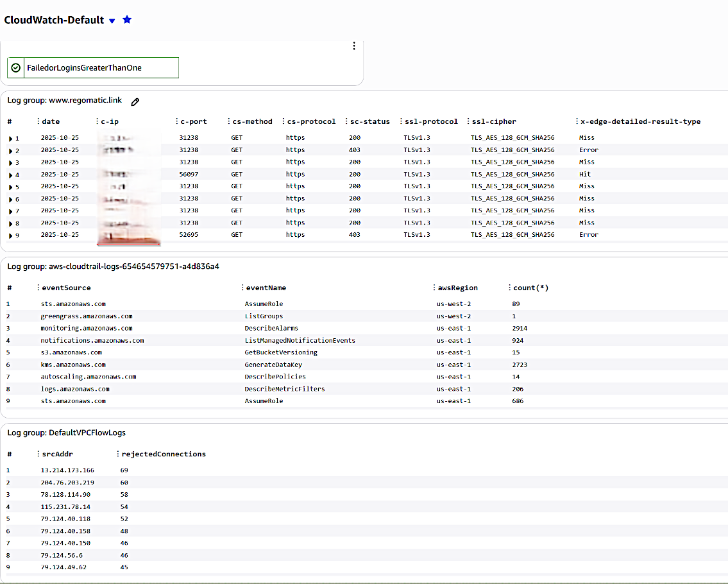Click the x-edge-detailed-result-type column header
The width and height of the screenshot is (728, 584).
(640, 121)
